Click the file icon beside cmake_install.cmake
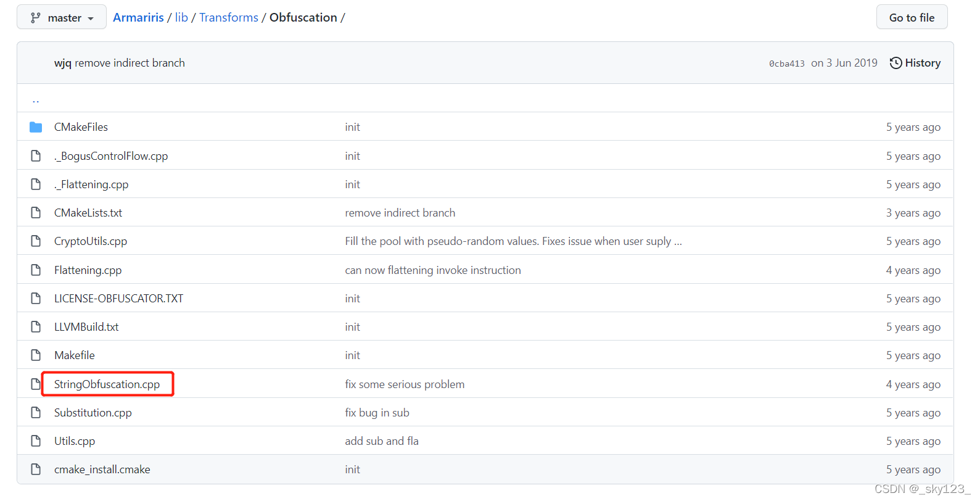The image size is (980, 501). click(36, 470)
